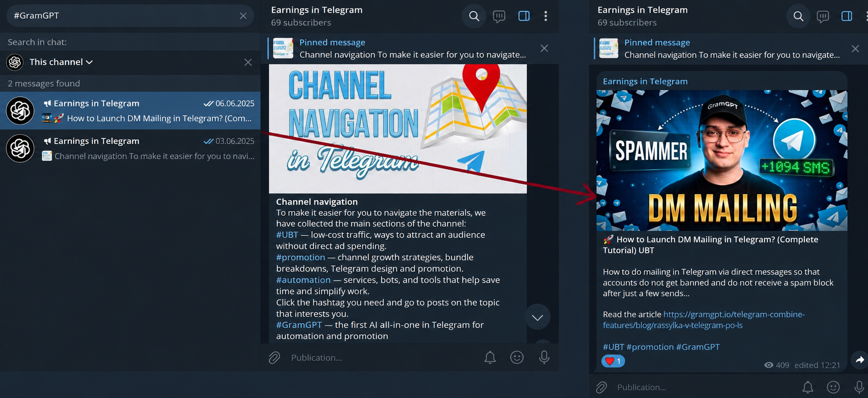Viewport: 868px width, 398px height.
Task: Open the Channel Navigation banner image
Action: [x=398, y=128]
